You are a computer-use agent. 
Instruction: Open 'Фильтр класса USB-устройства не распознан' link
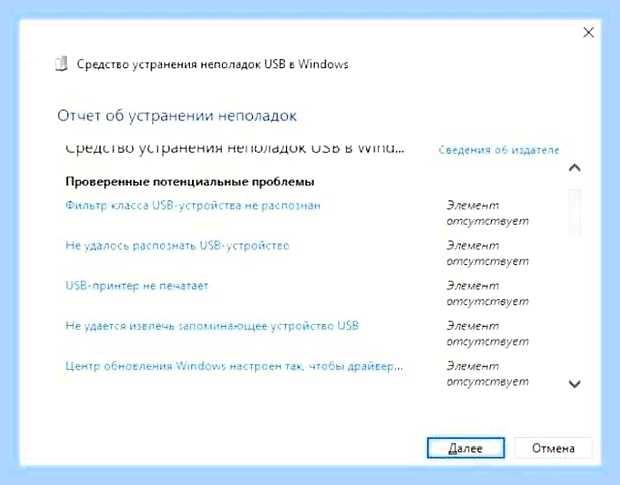[193, 206]
